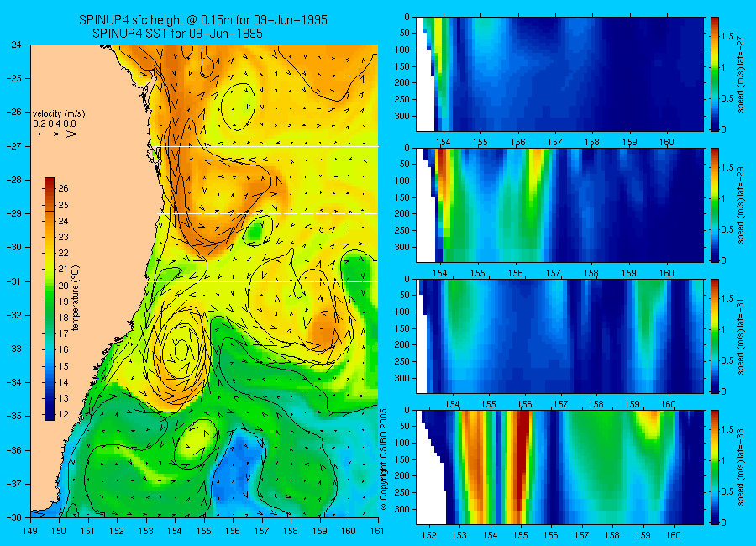Click the '-24' latitude tick on main map

coord(14,45)
